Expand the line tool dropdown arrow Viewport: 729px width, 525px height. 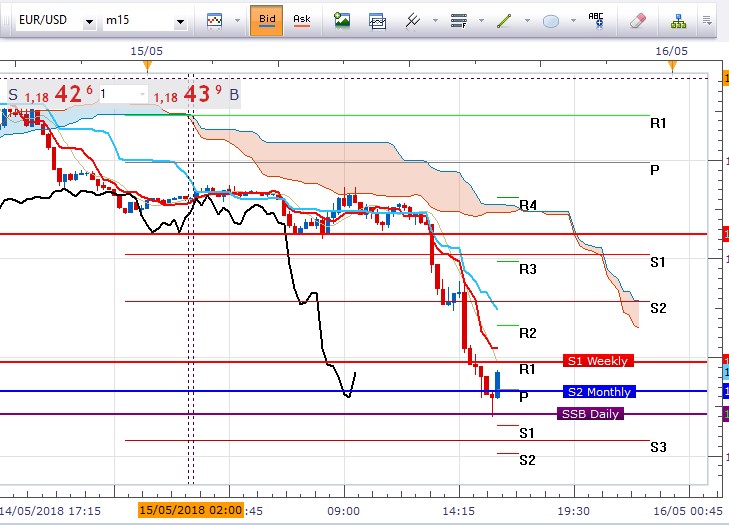tap(527, 20)
